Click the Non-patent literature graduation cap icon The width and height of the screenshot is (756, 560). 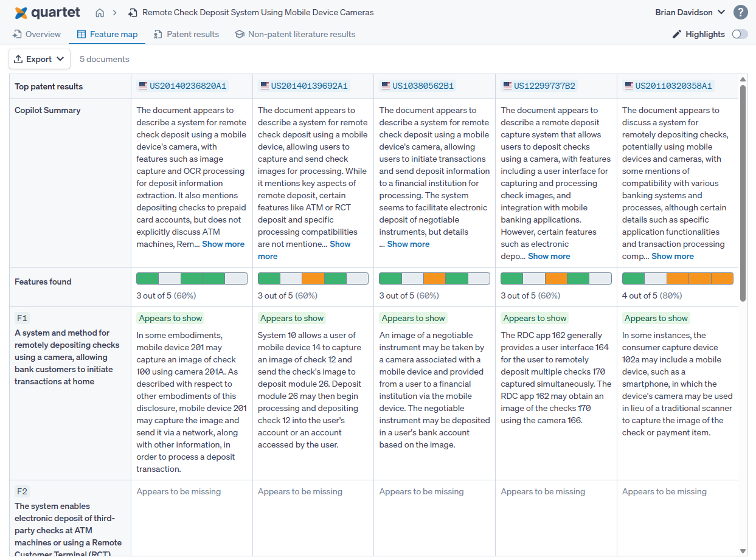[x=240, y=35]
